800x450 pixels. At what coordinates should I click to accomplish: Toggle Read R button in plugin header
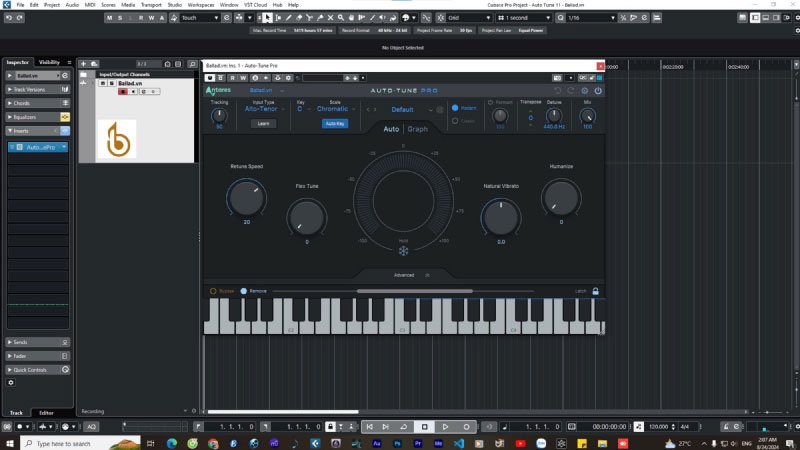coord(232,78)
